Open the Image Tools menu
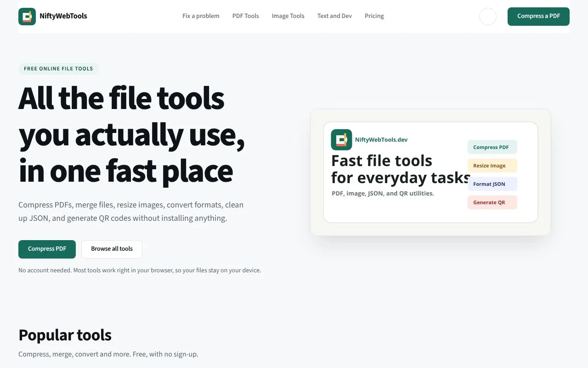 coord(288,16)
